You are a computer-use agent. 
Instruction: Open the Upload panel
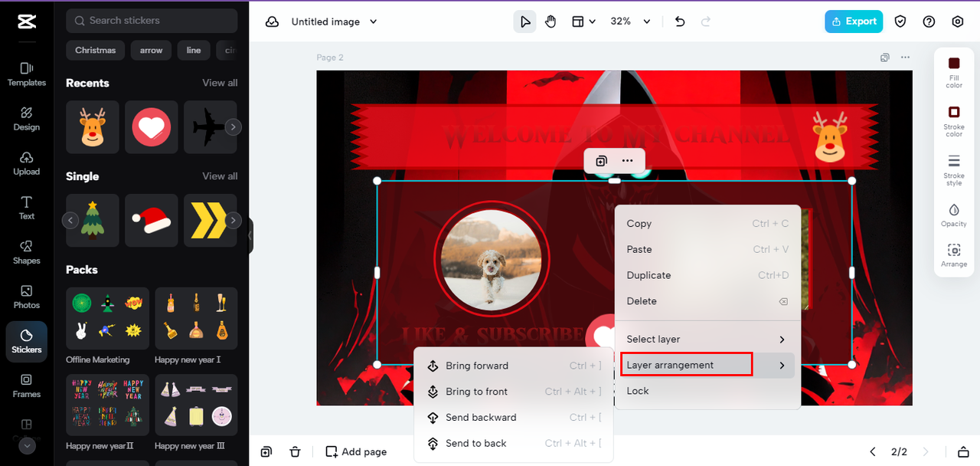tap(27, 163)
